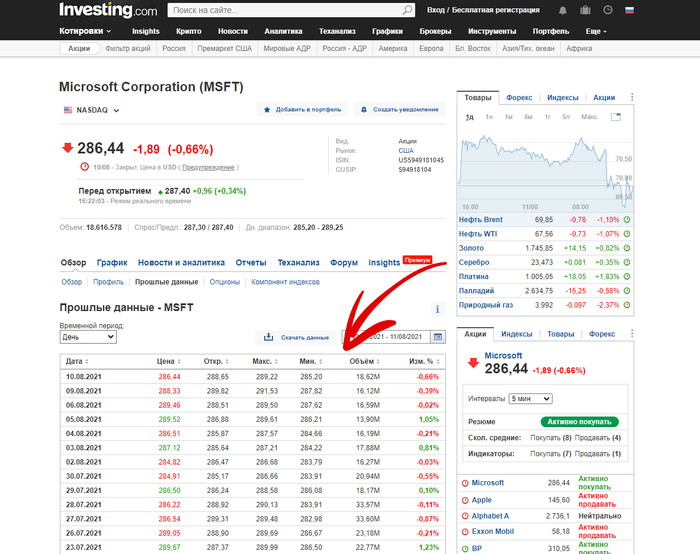Click the clock icon in header
Image resolution: width=700 pixels, height=554 pixels.
pos(608,10)
